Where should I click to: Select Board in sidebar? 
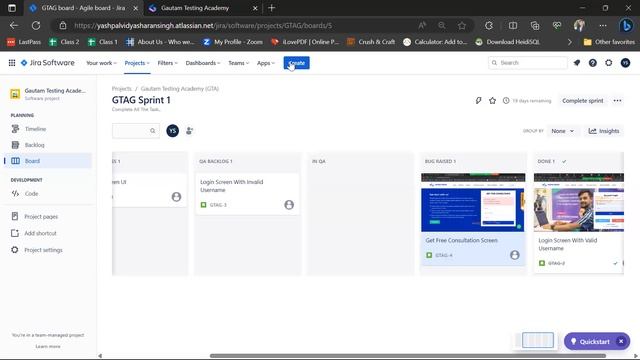pos(48,161)
